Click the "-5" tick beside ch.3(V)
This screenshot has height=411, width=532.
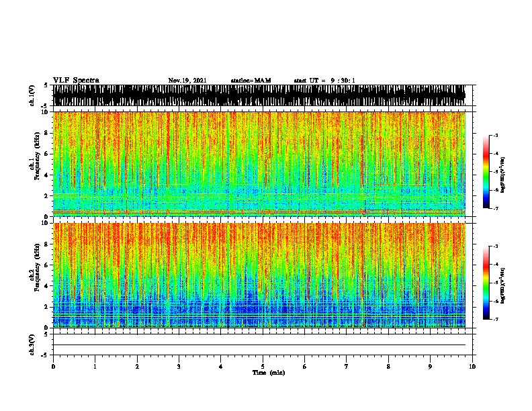46,355
